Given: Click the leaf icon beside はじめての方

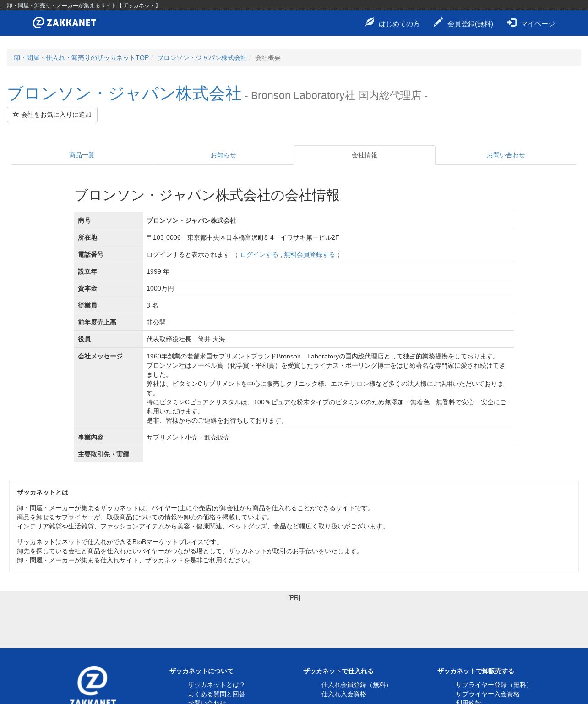Looking at the screenshot, I should tap(370, 22).
